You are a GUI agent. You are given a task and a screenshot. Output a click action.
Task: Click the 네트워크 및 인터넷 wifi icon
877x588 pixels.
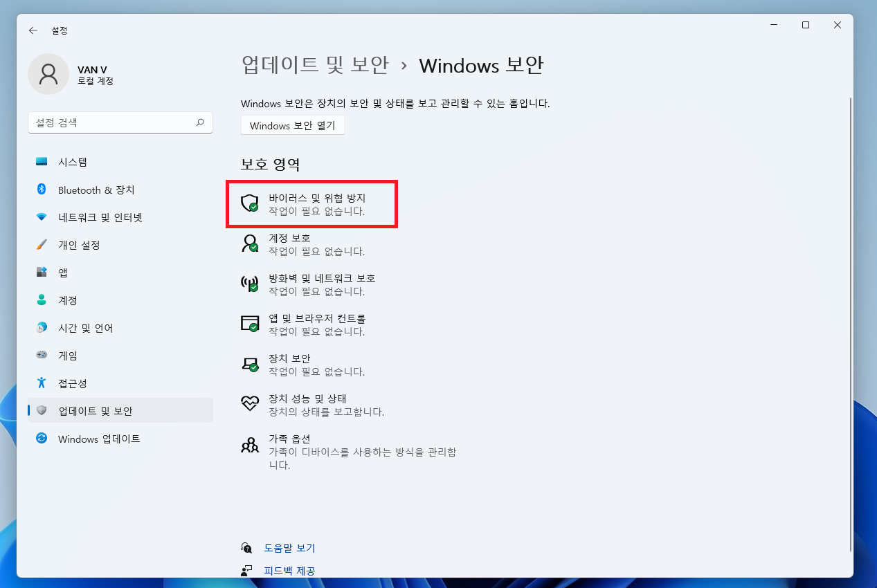[x=42, y=217]
